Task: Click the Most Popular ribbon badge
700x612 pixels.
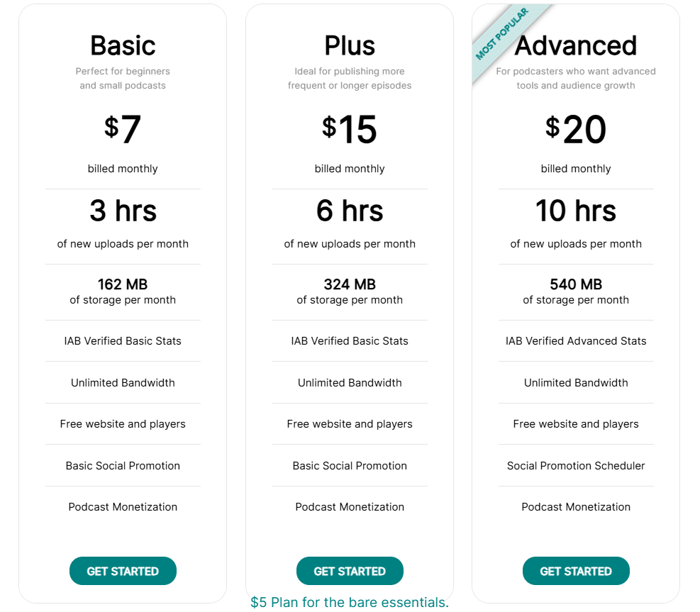Action: pyautogui.click(x=502, y=34)
